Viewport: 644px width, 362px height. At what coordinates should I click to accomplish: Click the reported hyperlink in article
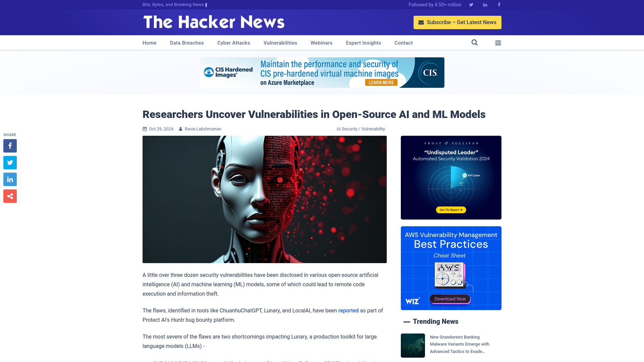(x=348, y=310)
